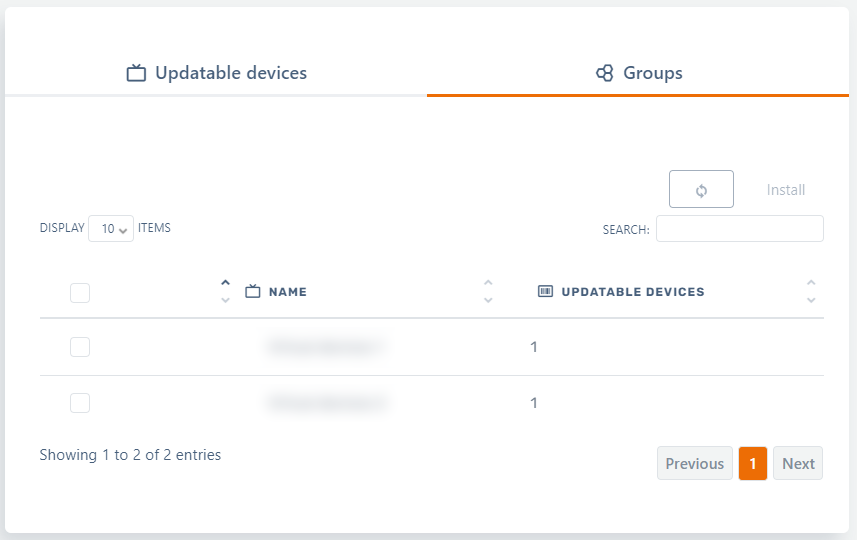
Task: Check the second group row checkbox
Action: coord(80,403)
